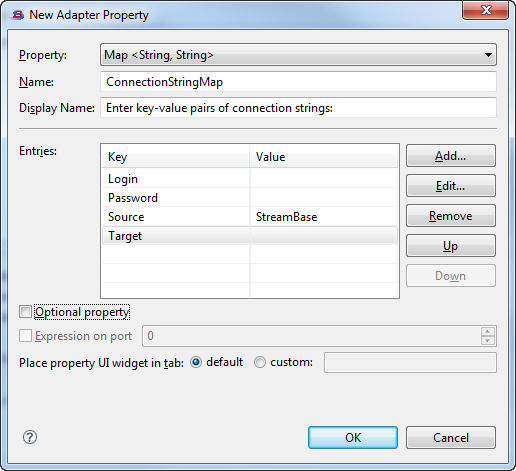
Task: Click inside the Name text field
Action: pos(298,82)
